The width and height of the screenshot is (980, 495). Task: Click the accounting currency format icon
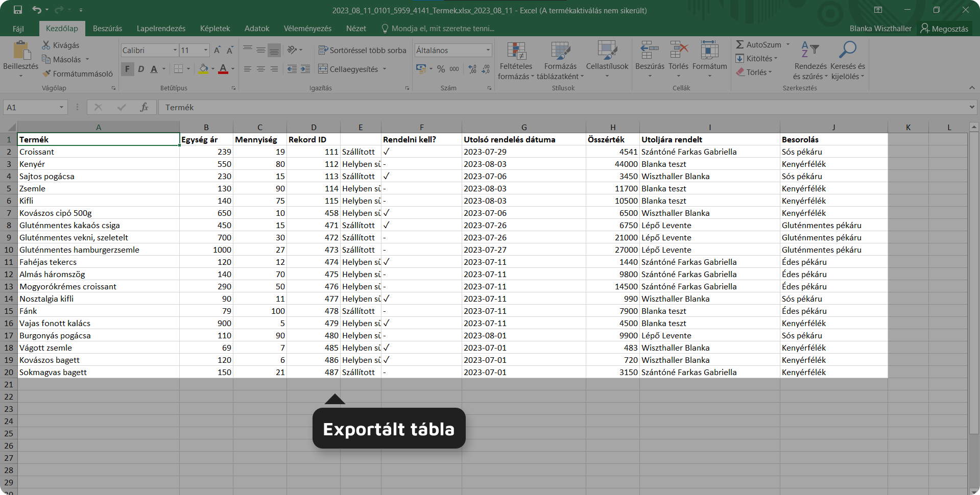click(421, 69)
